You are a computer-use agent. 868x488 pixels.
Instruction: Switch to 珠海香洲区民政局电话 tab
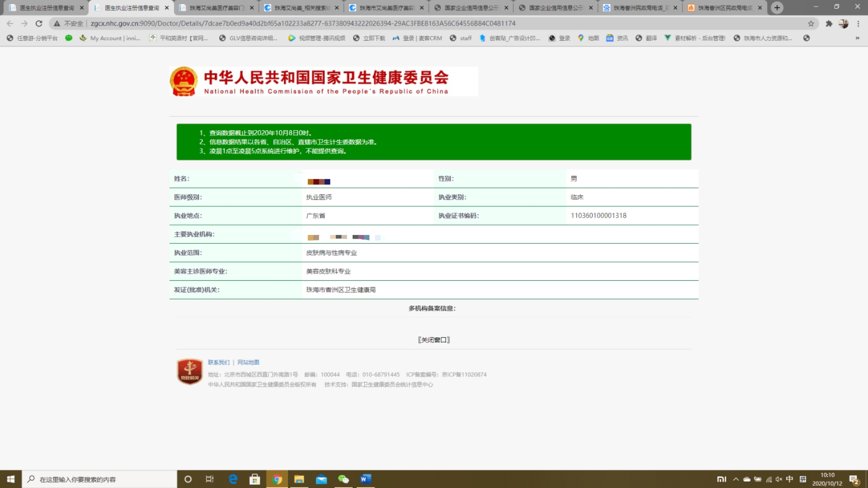[x=725, y=8]
